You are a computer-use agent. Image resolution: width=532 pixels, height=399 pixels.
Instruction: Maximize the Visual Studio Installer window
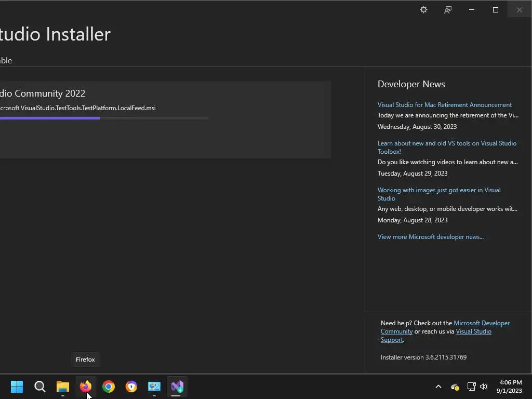[495, 10]
